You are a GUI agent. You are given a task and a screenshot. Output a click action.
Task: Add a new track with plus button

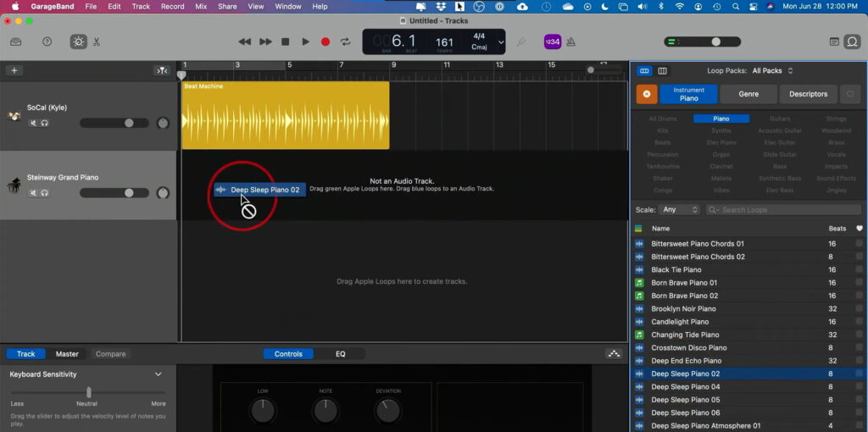[14, 70]
